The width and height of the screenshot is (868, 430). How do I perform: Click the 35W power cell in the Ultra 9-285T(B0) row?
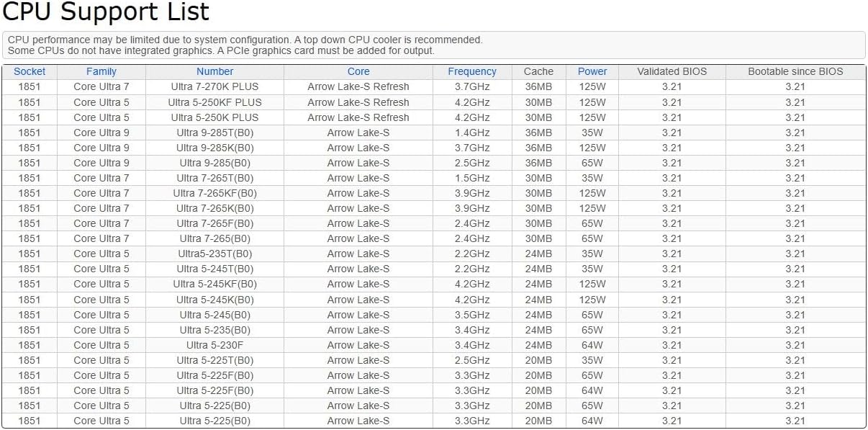point(592,133)
